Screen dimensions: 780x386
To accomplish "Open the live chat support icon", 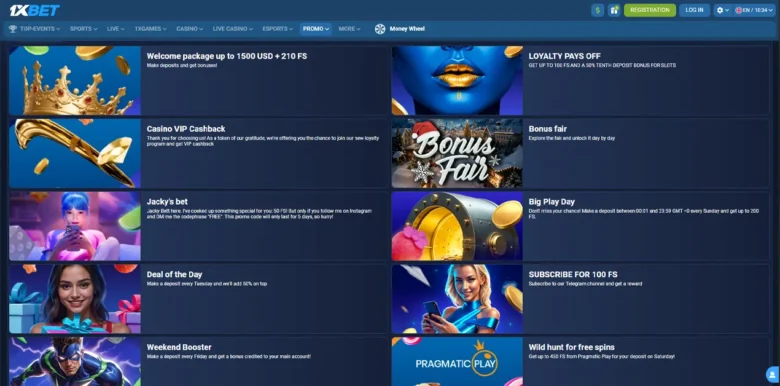I will point(773,374).
